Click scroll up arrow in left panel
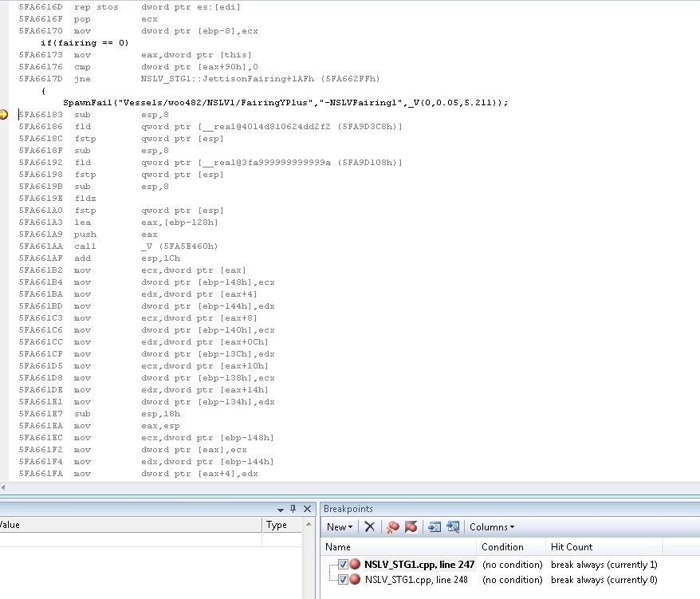 (x=309, y=524)
